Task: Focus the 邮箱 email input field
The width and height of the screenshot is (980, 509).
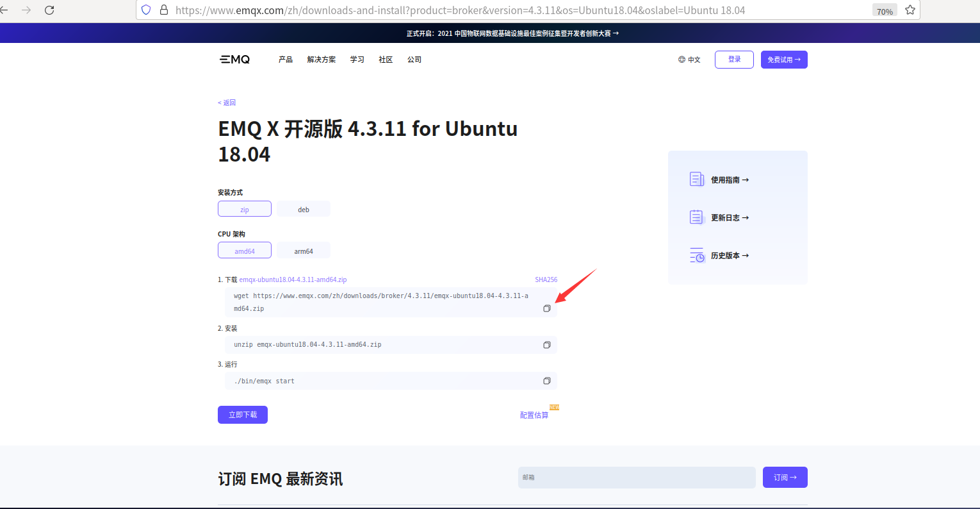Action: pos(637,478)
